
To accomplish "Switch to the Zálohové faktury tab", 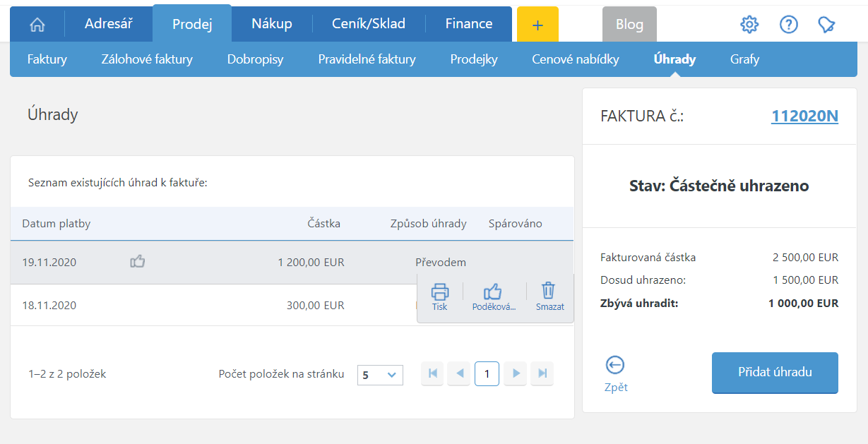I will click(147, 59).
